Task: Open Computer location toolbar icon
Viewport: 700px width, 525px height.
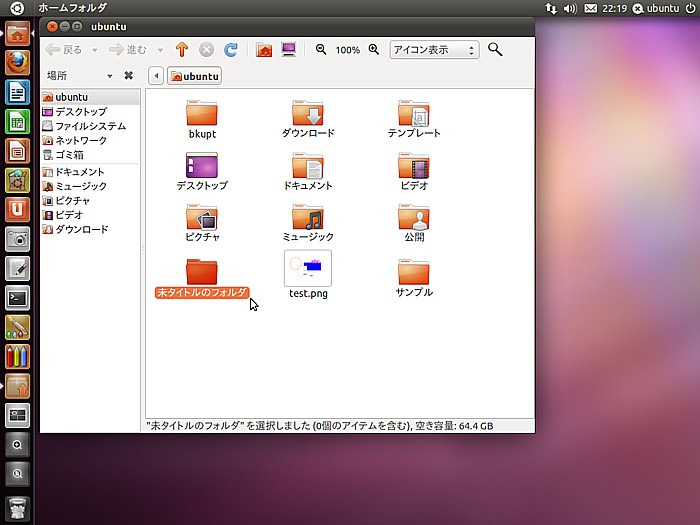Action: 289,50
